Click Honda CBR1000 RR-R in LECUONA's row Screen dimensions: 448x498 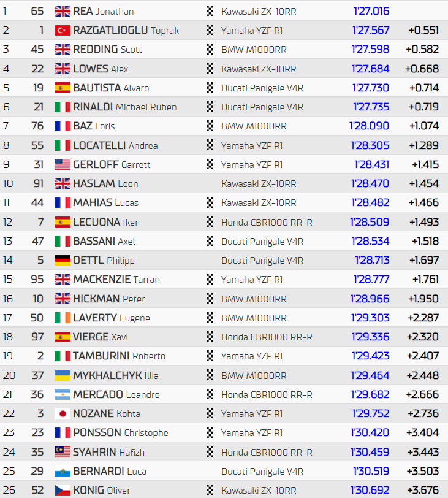(267, 222)
